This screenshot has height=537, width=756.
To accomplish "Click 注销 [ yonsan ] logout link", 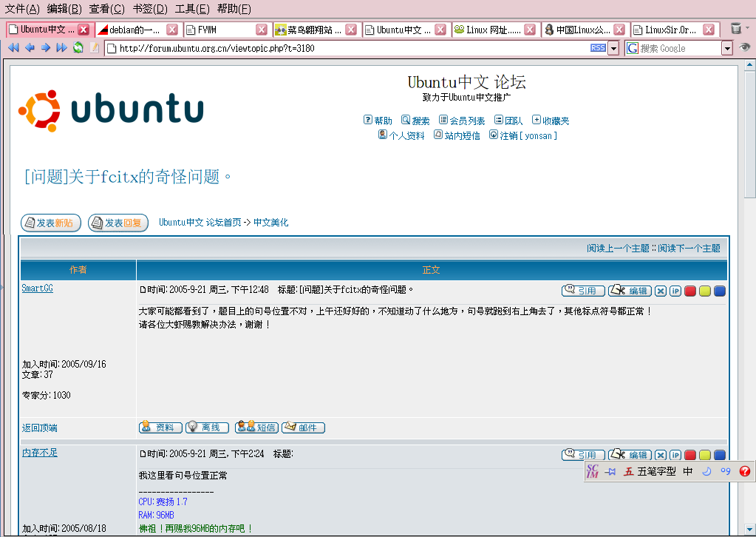I will [523, 135].
